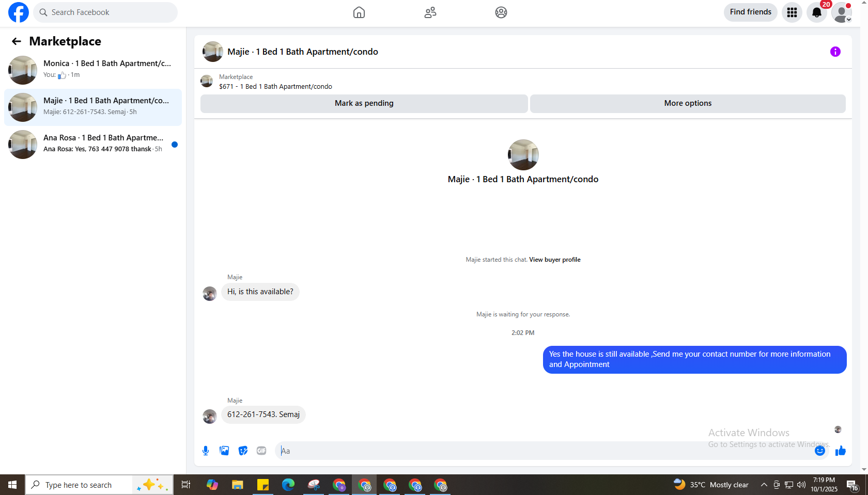Click the page scrollbar down arrow
Viewport: 868px width, 495px height.
coord(864,470)
